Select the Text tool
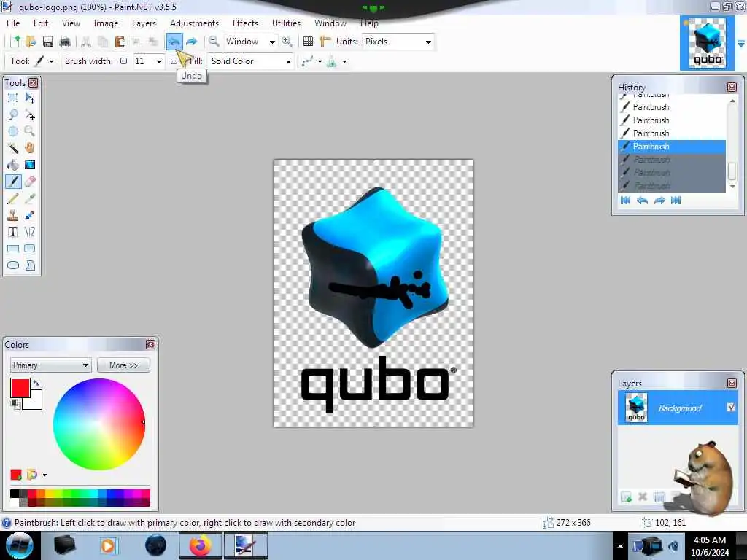747x560 pixels. 13,232
